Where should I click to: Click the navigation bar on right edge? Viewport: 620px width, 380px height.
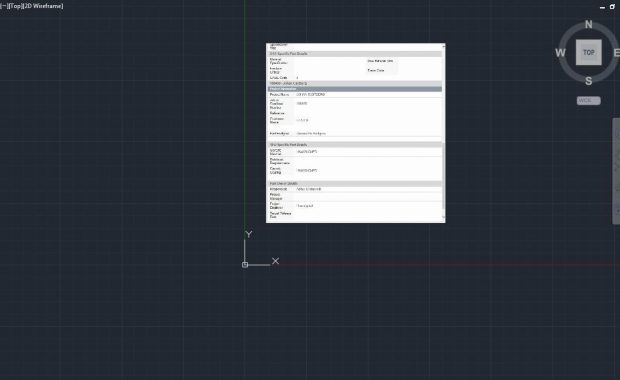pyautogui.click(x=616, y=171)
